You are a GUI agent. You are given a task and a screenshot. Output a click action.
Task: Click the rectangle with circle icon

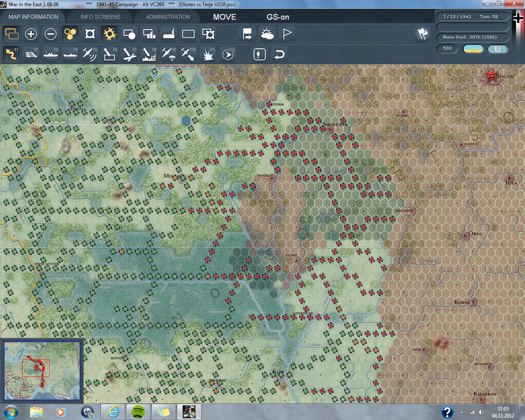pyautogui.click(x=129, y=34)
